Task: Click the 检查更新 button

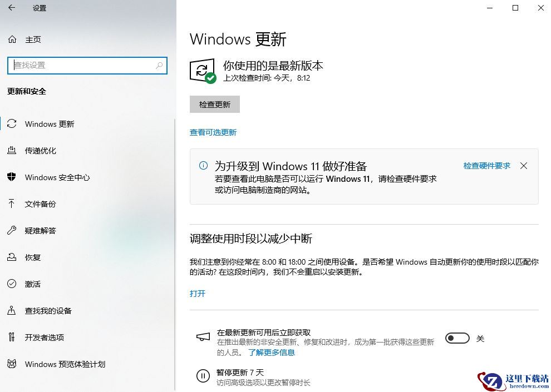Action: (215, 104)
